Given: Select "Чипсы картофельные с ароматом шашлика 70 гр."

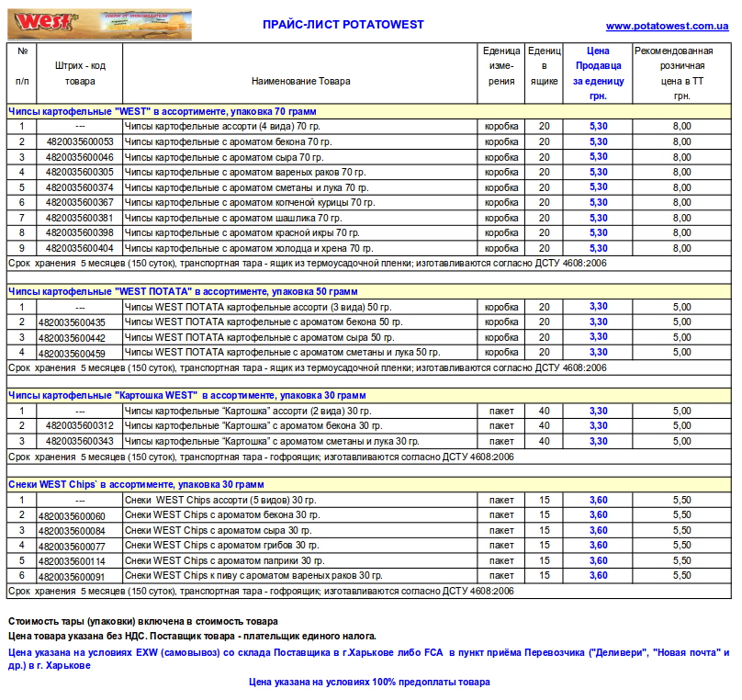Looking at the screenshot, I should tap(233, 218).
